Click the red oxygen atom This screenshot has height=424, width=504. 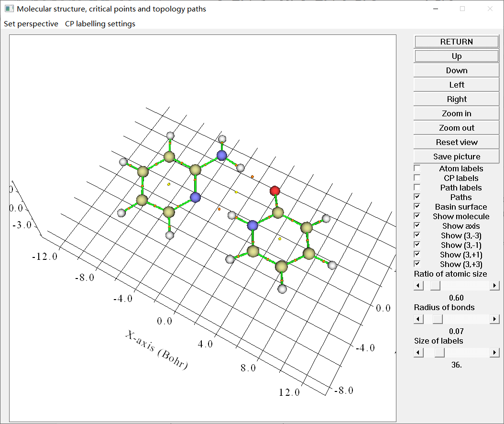point(275,191)
